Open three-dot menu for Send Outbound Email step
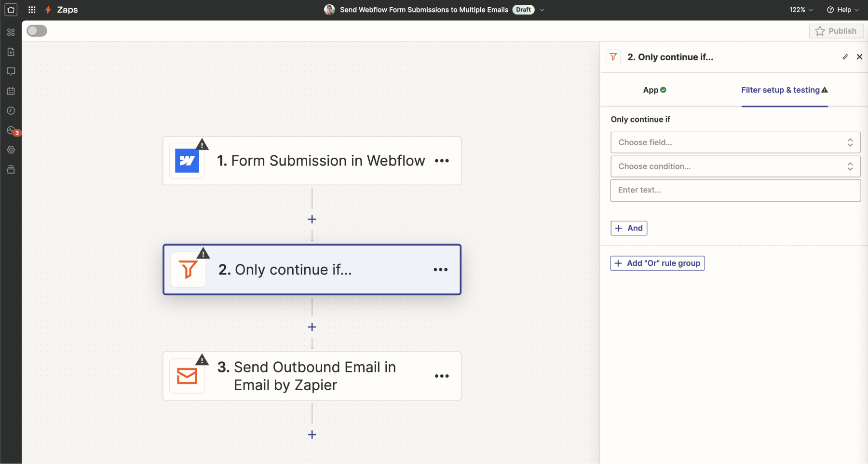The height and width of the screenshot is (464, 868). tap(442, 376)
